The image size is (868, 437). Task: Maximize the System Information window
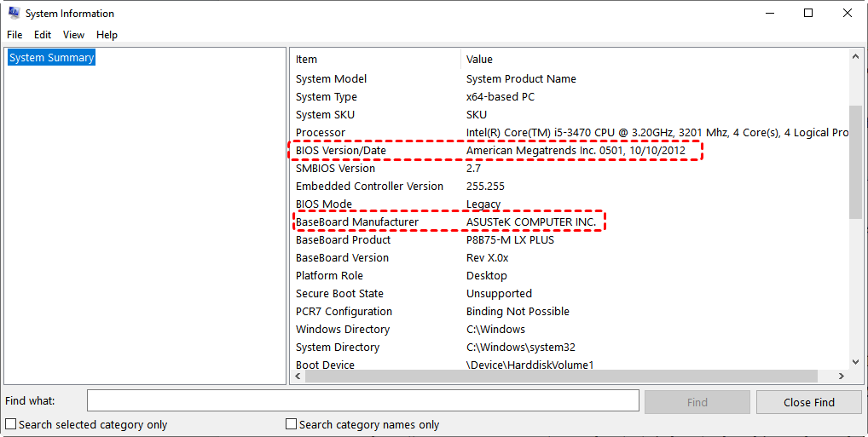coord(808,13)
